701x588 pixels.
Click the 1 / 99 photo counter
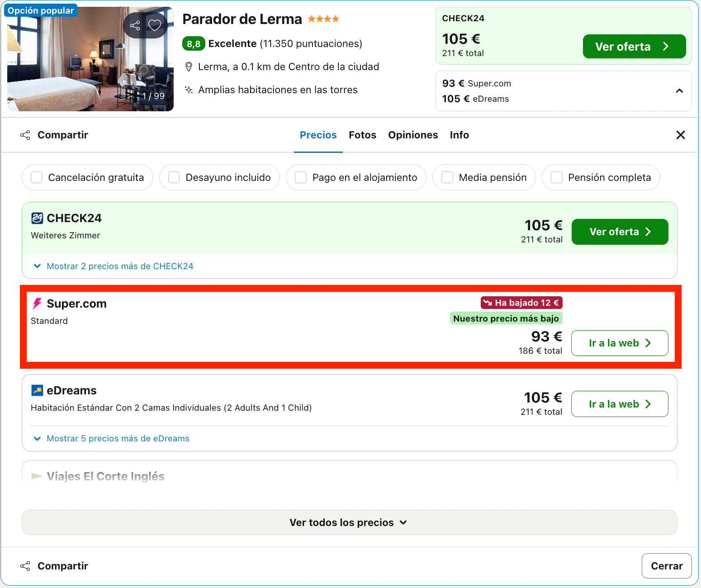(153, 96)
